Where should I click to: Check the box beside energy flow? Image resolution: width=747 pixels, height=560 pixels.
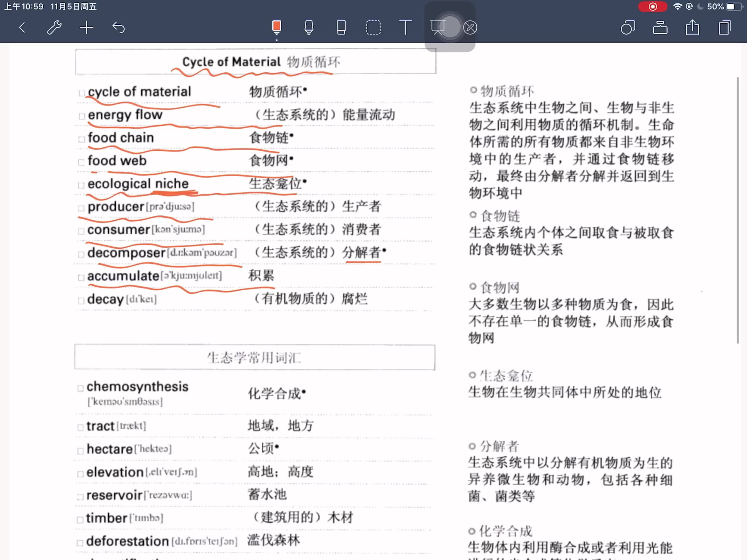pos(81,116)
